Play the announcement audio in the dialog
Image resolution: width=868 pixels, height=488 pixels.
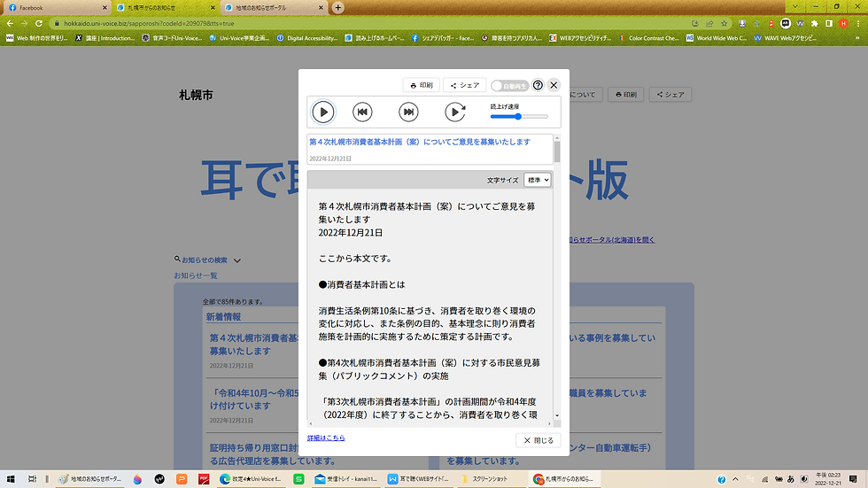click(x=323, y=112)
